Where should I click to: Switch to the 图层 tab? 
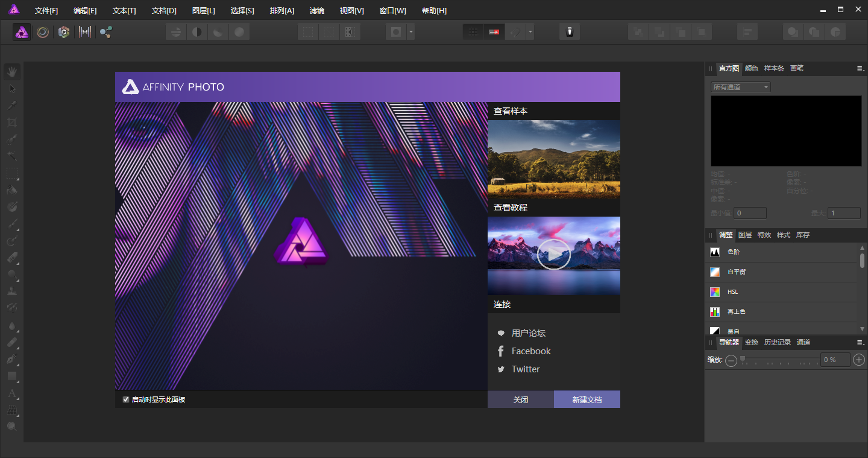[745, 235]
